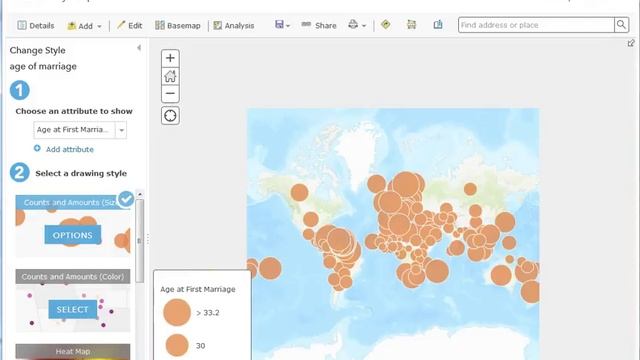Zoom in on the map
The image size is (640, 360).
170,58
